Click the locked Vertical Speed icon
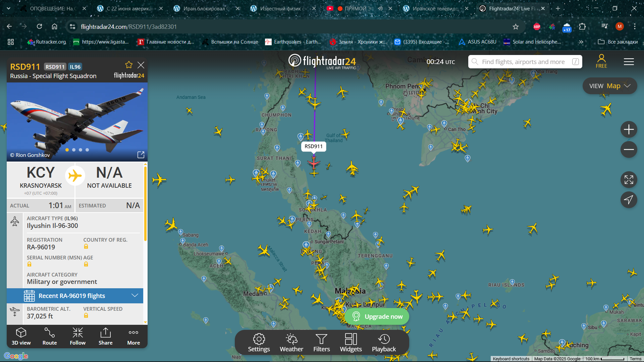Image resolution: width=644 pixels, height=362 pixels. coord(86,316)
